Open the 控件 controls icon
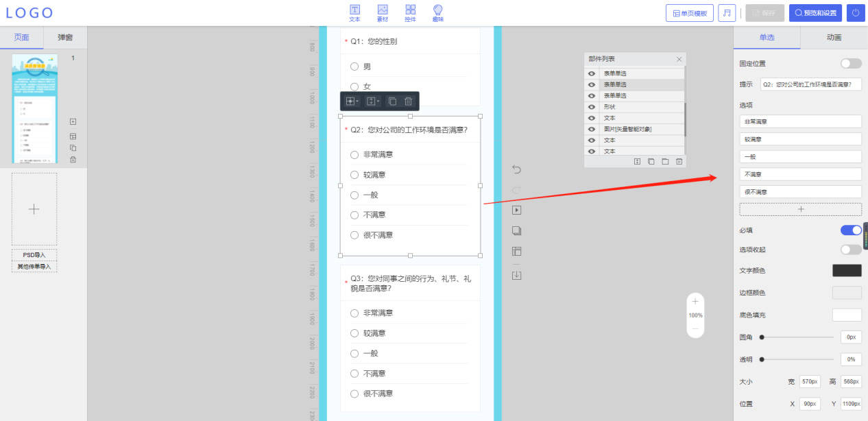 pos(410,13)
